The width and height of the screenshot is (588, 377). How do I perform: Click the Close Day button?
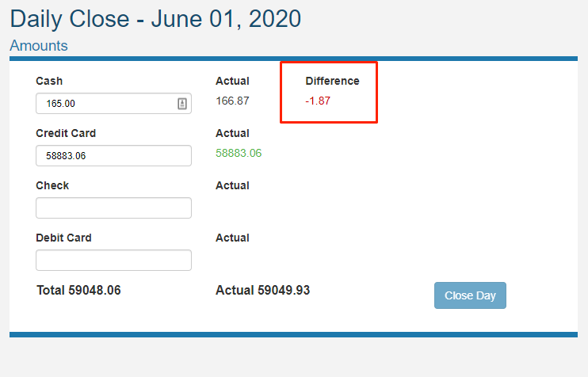point(470,295)
